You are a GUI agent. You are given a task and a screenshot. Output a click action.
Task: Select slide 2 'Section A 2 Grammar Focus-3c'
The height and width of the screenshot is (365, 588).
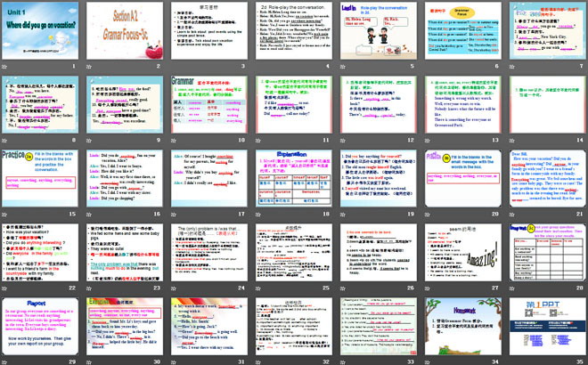click(x=125, y=30)
